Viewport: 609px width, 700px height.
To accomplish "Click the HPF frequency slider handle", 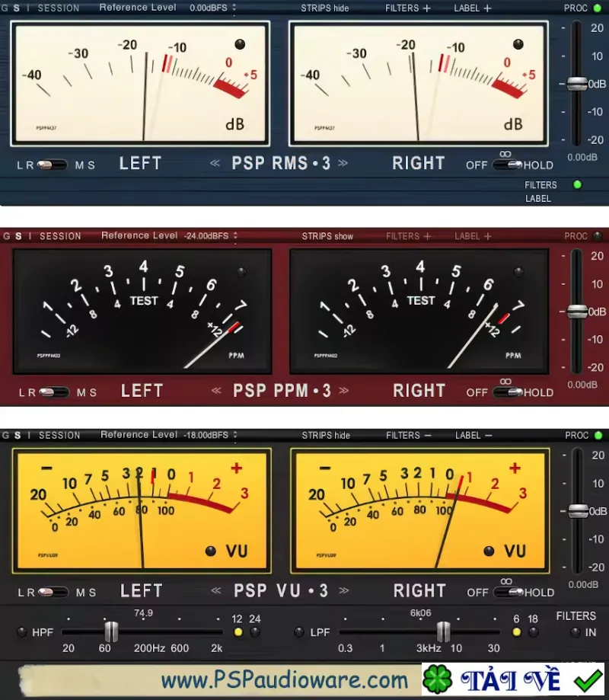I will 111,631.
